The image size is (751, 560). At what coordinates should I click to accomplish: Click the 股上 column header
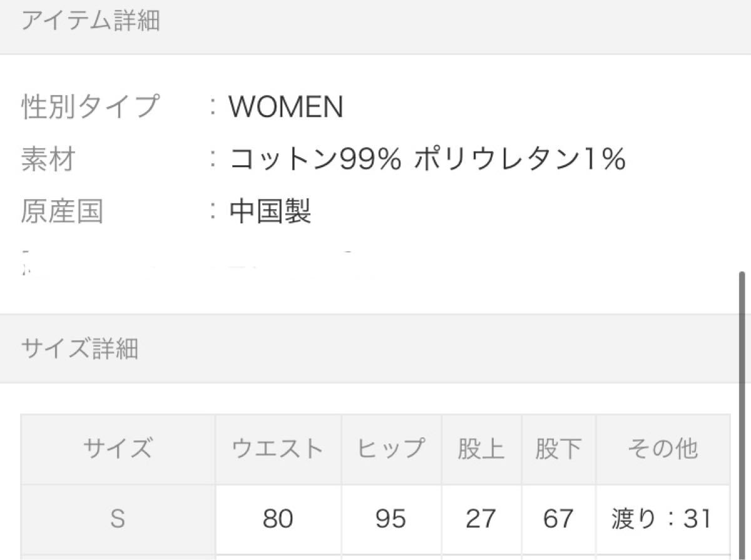click(481, 449)
